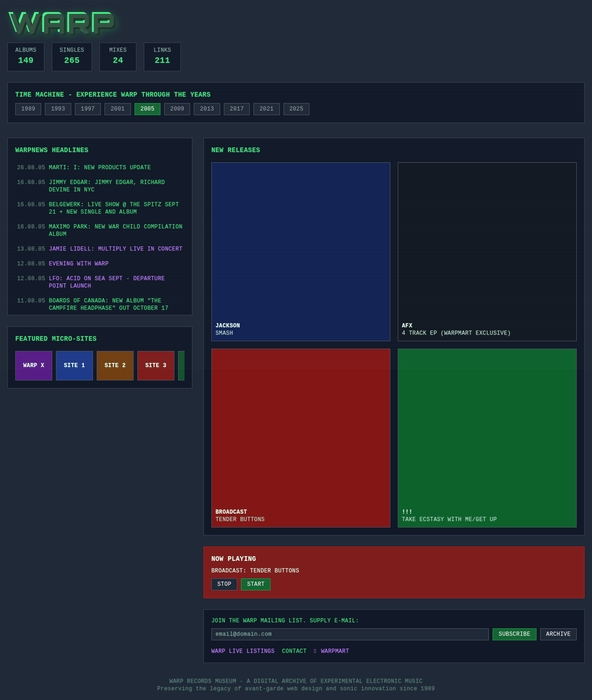Open the Broadcast Tender Buttons album cover
The width and height of the screenshot is (592, 700).
point(301,438)
